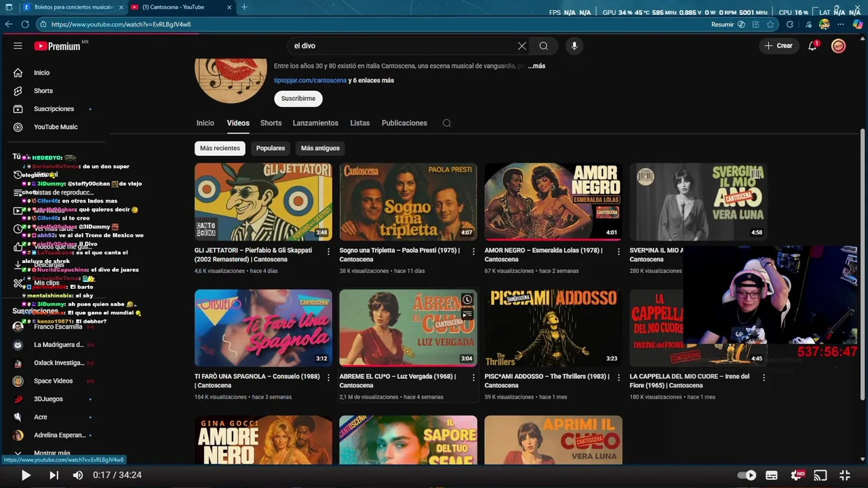Click the magnifier search button
This screenshot has height=488, width=868.
(x=543, y=46)
